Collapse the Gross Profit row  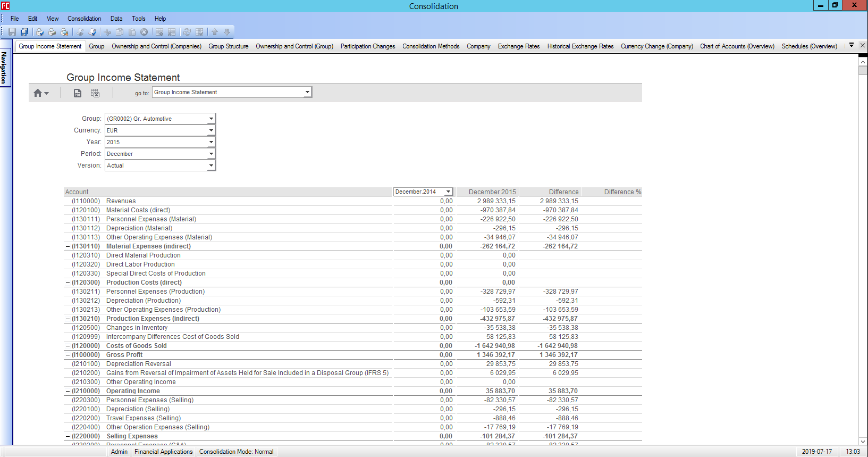(x=68, y=355)
